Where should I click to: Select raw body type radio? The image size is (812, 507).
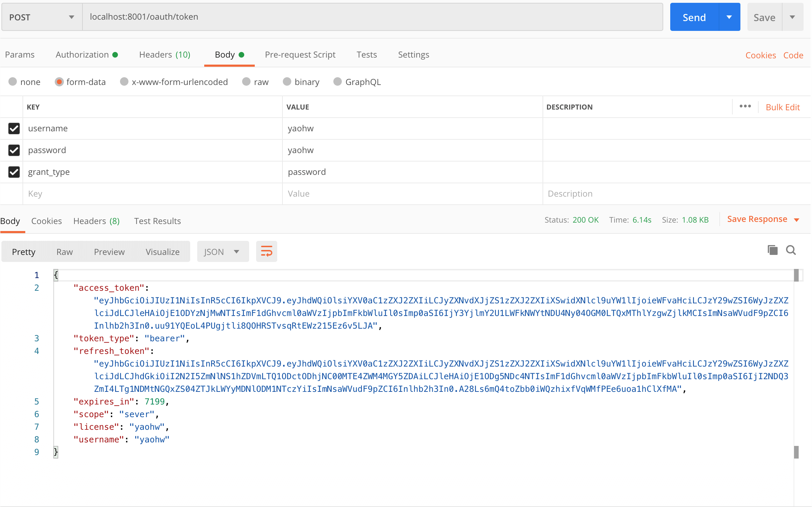(246, 82)
